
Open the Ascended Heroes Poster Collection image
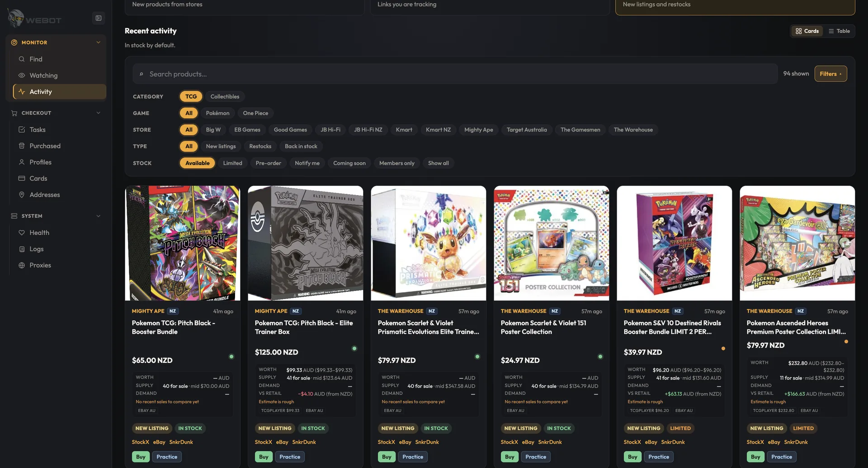[x=797, y=243]
